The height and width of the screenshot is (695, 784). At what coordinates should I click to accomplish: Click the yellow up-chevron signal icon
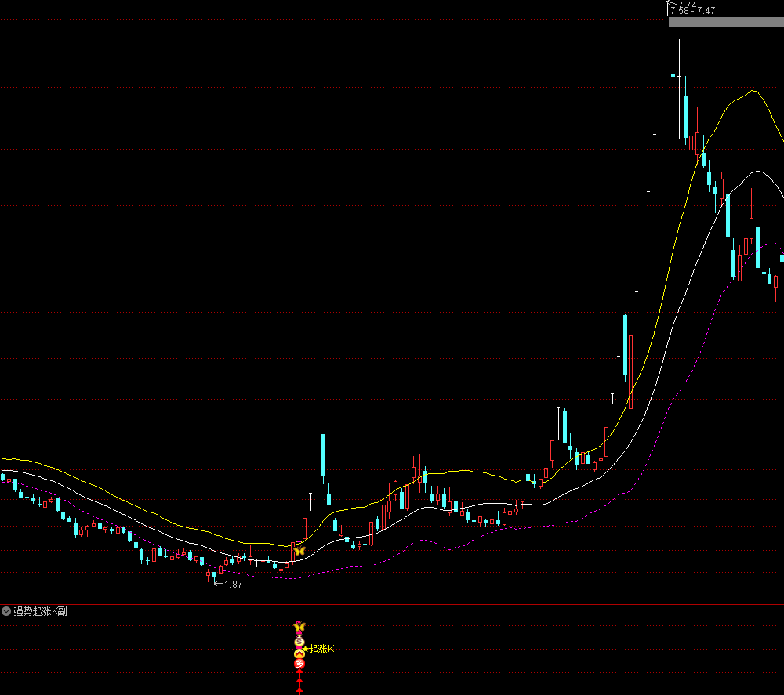299,653
